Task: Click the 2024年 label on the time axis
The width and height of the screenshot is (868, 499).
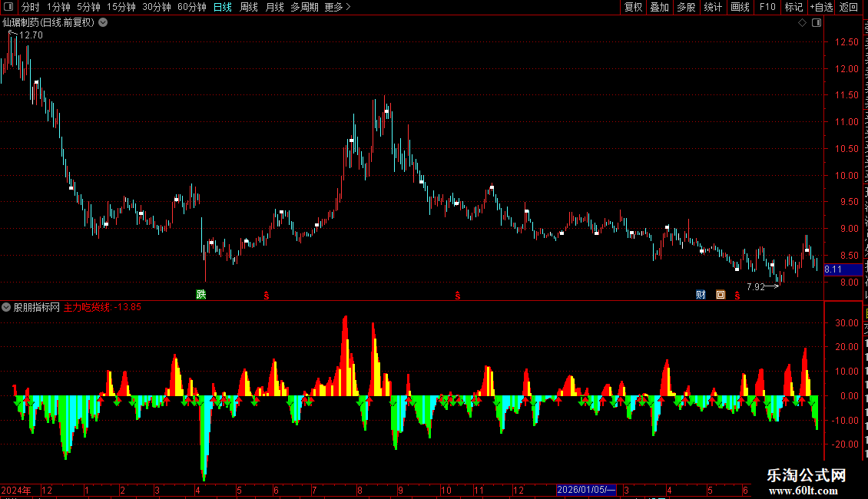Action: 16,490
